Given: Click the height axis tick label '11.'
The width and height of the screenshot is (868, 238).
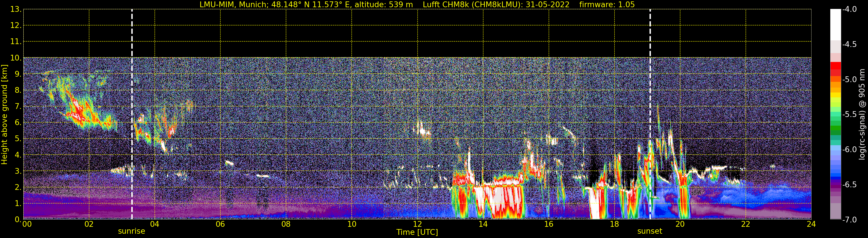Looking at the screenshot, I should (x=16, y=42).
